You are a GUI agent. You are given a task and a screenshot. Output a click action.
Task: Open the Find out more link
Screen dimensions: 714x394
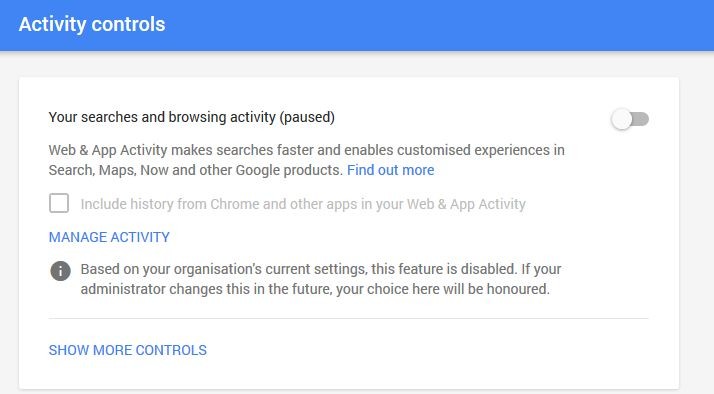[x=391, y=170]
